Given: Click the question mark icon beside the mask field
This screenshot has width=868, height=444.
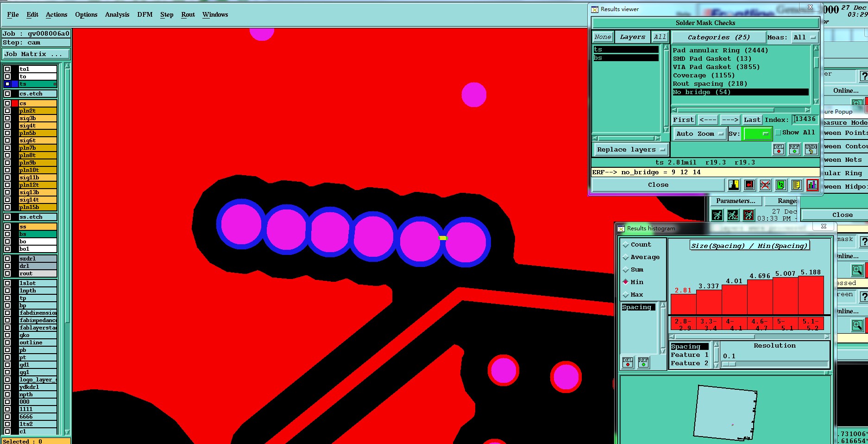Looking at the screenshot, I should click(864, 241).
